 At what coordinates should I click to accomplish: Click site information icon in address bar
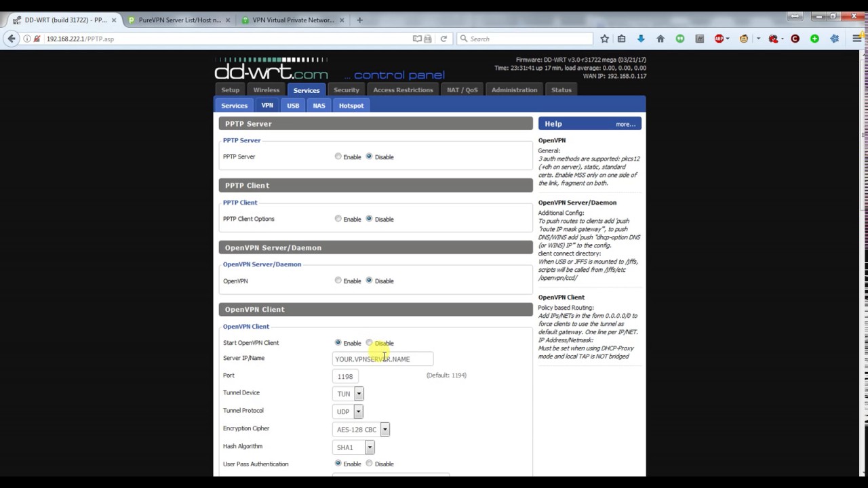(27, 39)
